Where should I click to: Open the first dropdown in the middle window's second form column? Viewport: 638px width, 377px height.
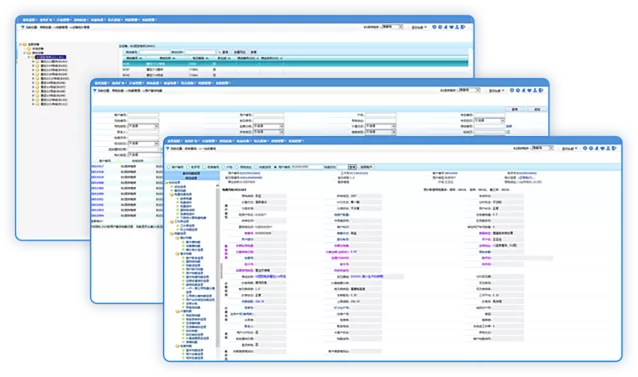(x=268, y=126)
